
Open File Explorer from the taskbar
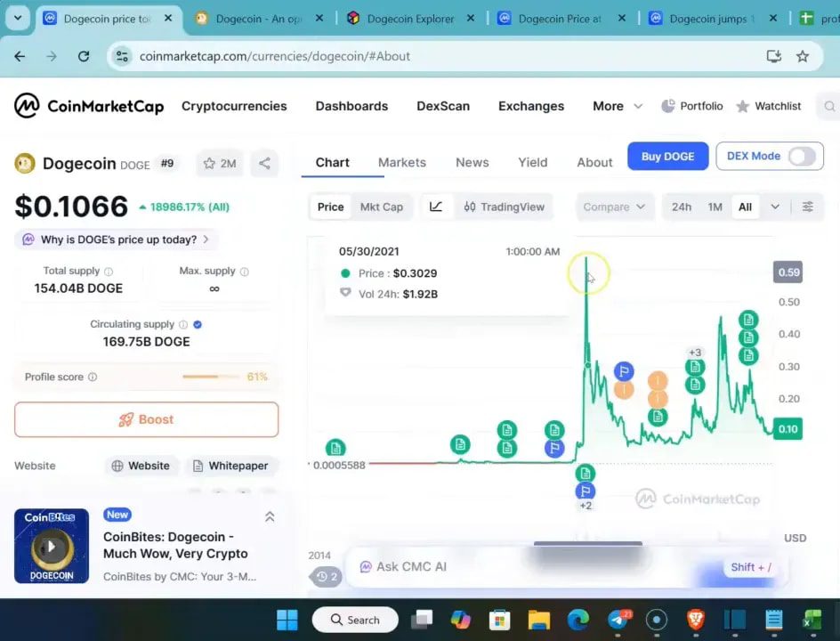pos(538,621)
